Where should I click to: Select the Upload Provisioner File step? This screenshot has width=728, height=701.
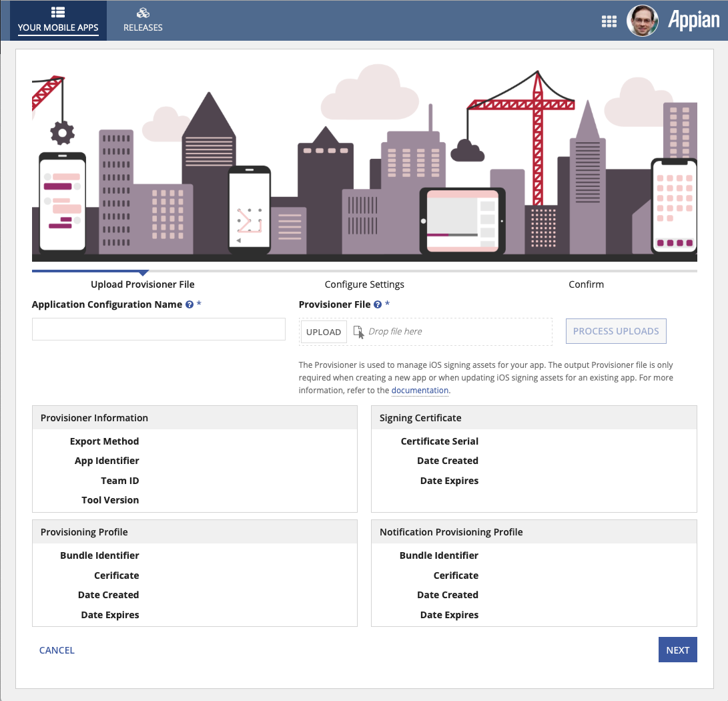coord(143,284)
